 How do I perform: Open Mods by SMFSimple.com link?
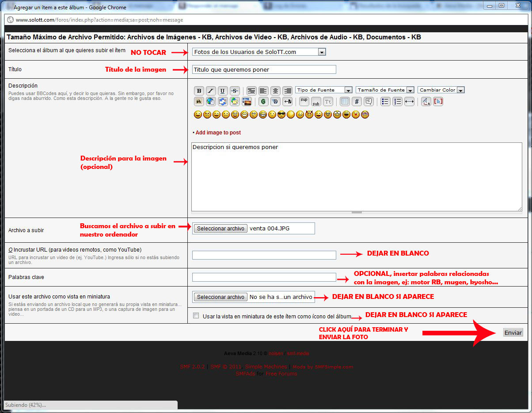tap(323, 367)
